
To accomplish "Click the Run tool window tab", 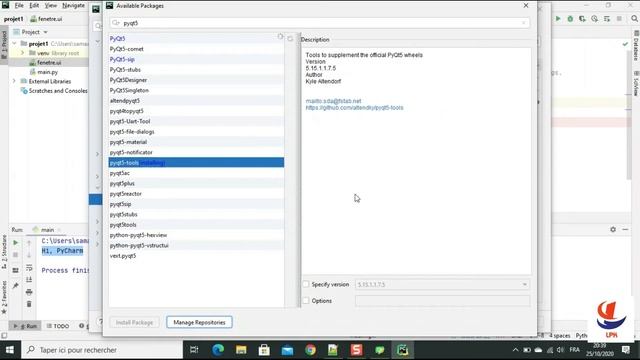I will [x=25, y=326].
